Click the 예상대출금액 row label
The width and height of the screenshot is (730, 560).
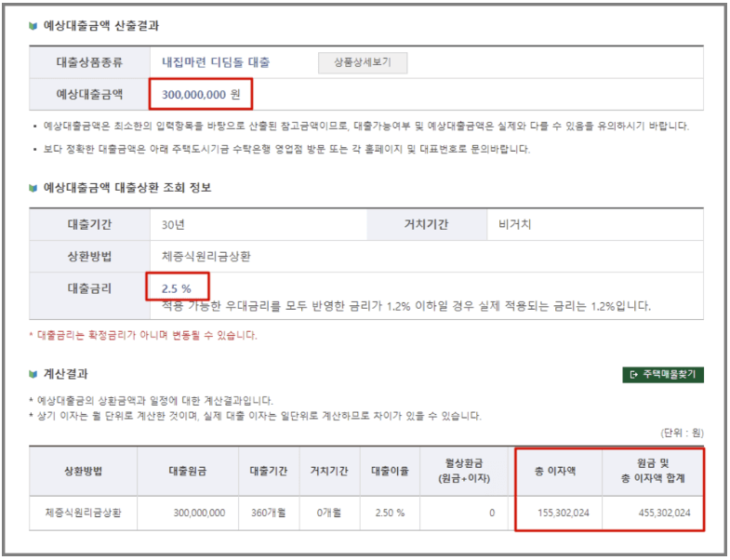[89, 94]
